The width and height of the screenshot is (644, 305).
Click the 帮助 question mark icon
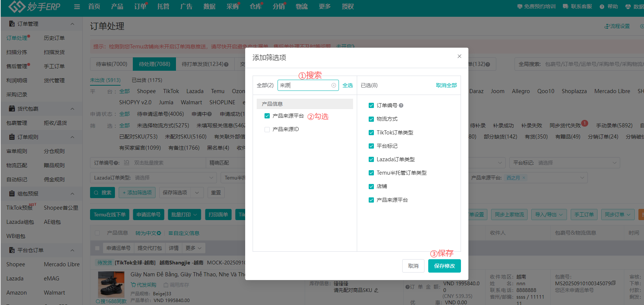coord(602,7)
